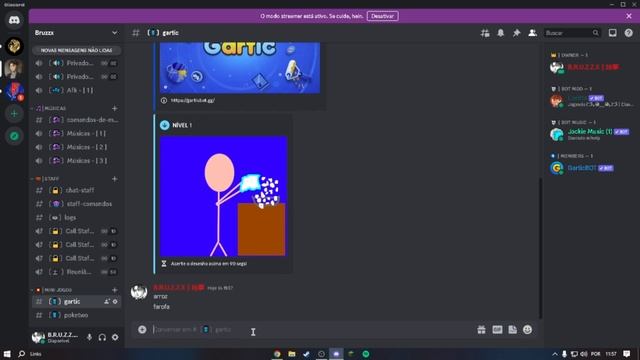Jump to NOVAS MENSAGENS NÃO LIDAS
Screen dimensions: 640x360
(x=76, y=50)
